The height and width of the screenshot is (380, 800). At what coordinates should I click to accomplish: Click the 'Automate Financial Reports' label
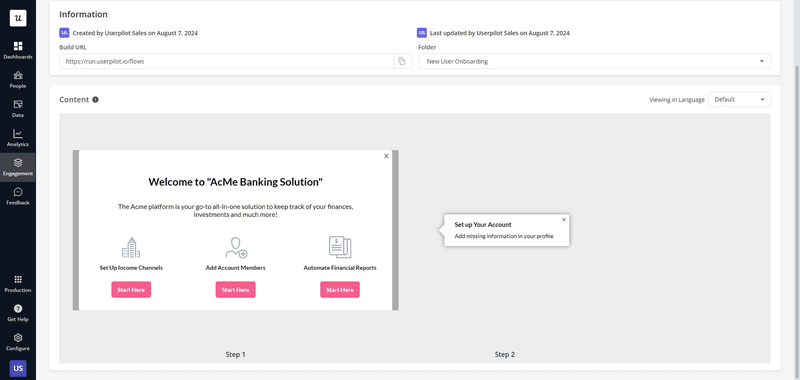coord(340,268)
